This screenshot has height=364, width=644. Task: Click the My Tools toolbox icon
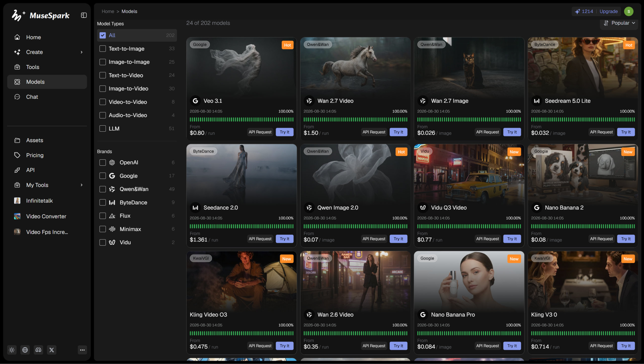(x=17, y=185)
